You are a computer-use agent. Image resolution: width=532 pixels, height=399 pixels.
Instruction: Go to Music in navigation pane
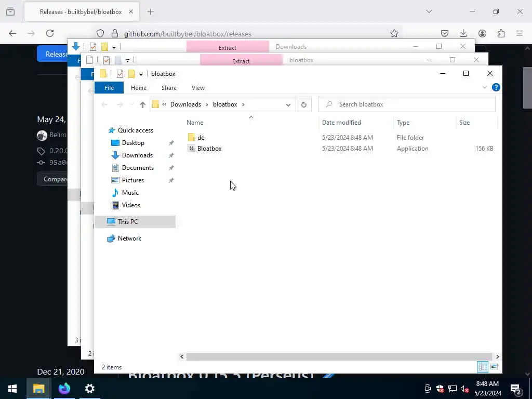tap(130, 193)
